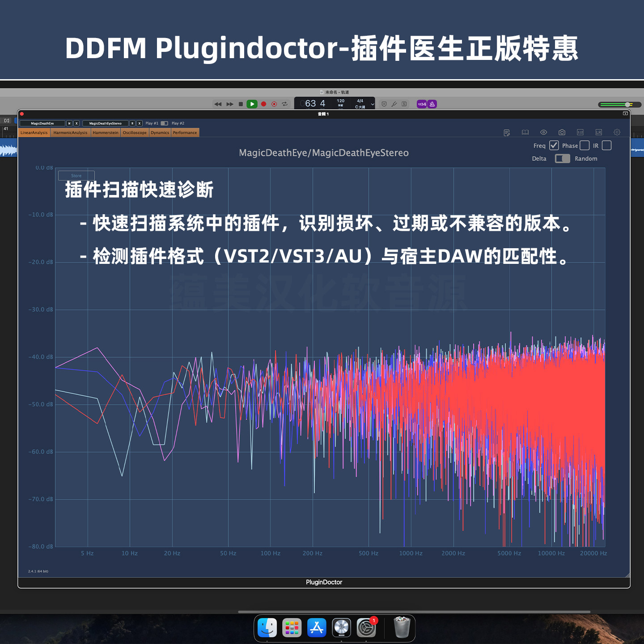644x644 pixels.
Task: Click the replace mode X icon
Action: [384, 104]
